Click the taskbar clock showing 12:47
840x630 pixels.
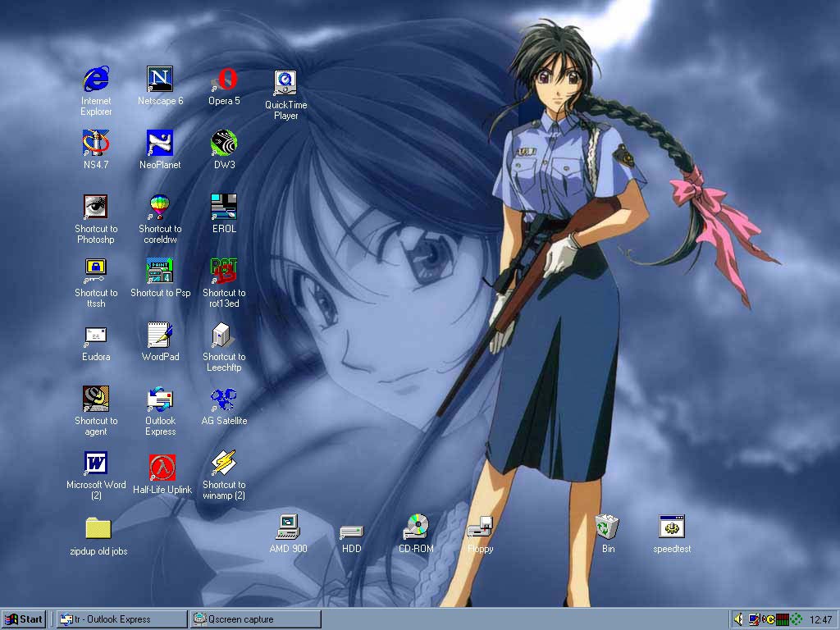[820, 619]
